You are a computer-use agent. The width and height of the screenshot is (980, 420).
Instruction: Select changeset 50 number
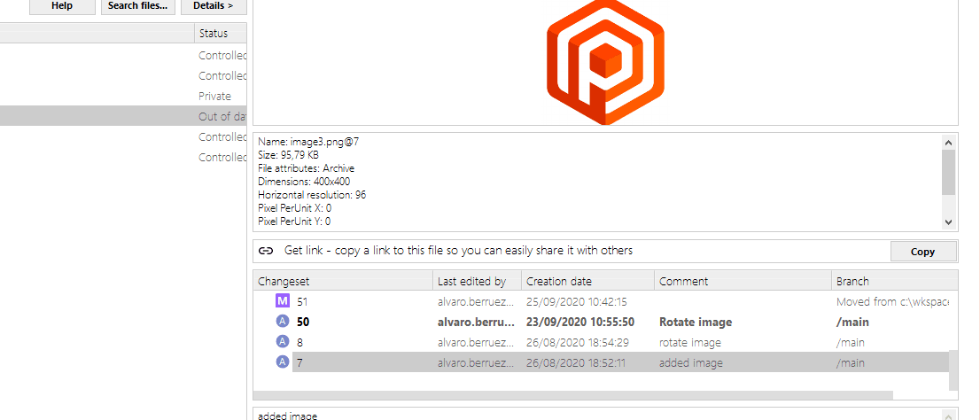pos(303,323)
